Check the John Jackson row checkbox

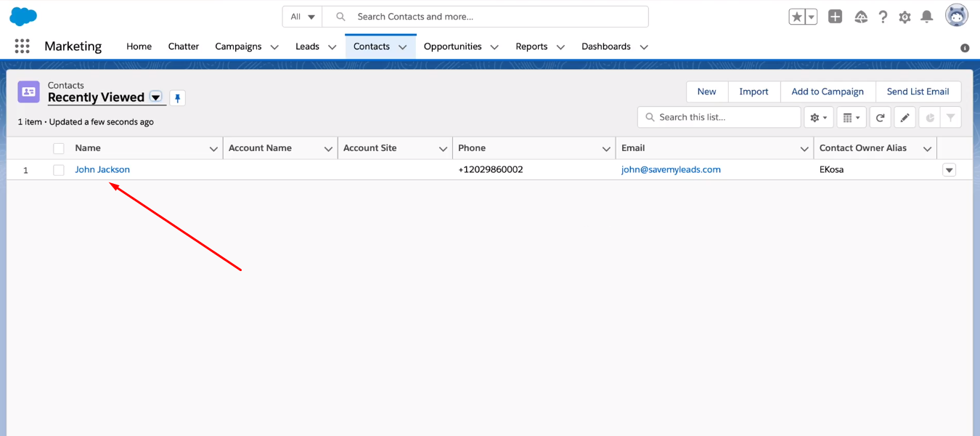(59, 170)
